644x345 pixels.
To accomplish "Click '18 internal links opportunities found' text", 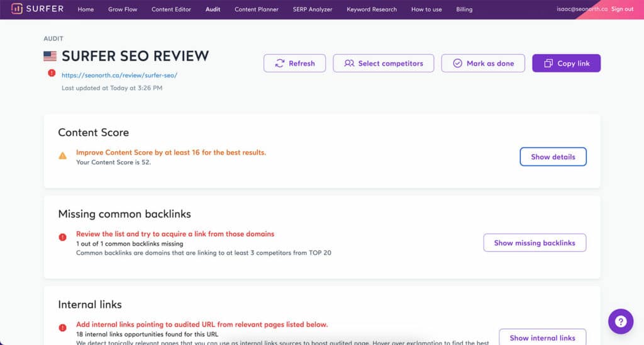I will pyautogui.click(x=147, y=334).
